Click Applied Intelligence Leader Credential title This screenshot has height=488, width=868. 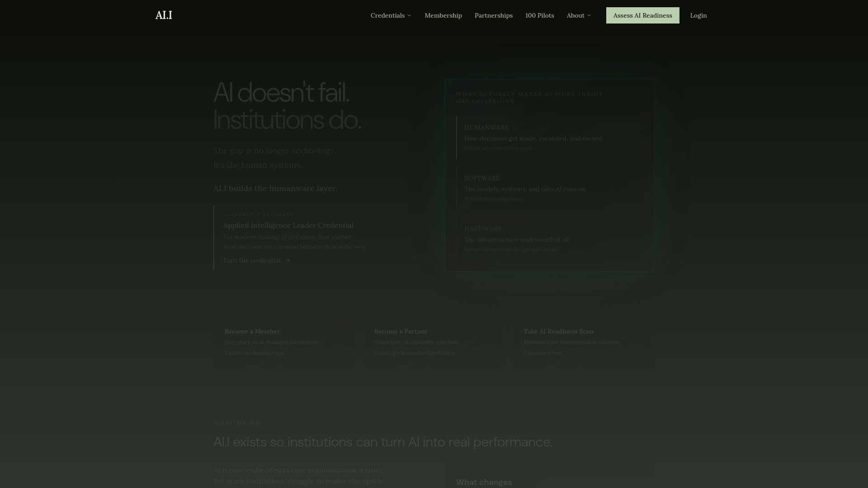point(288,225)
